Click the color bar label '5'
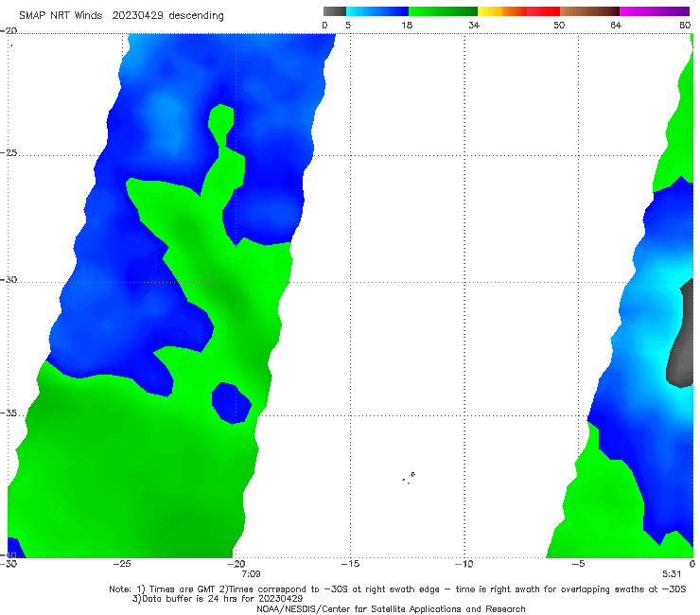 (348, 25)
